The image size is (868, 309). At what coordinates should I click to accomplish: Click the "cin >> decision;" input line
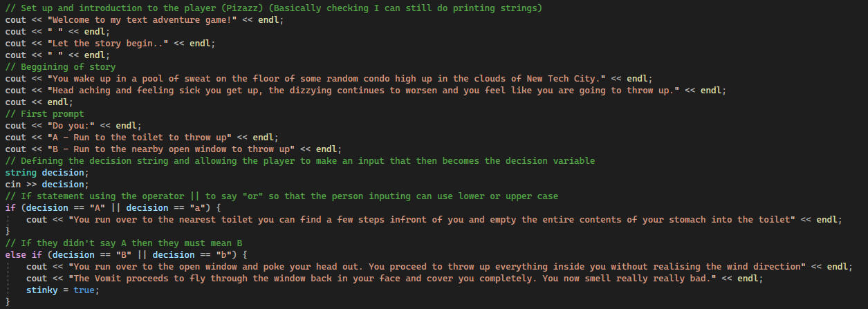tap(47, 185)
